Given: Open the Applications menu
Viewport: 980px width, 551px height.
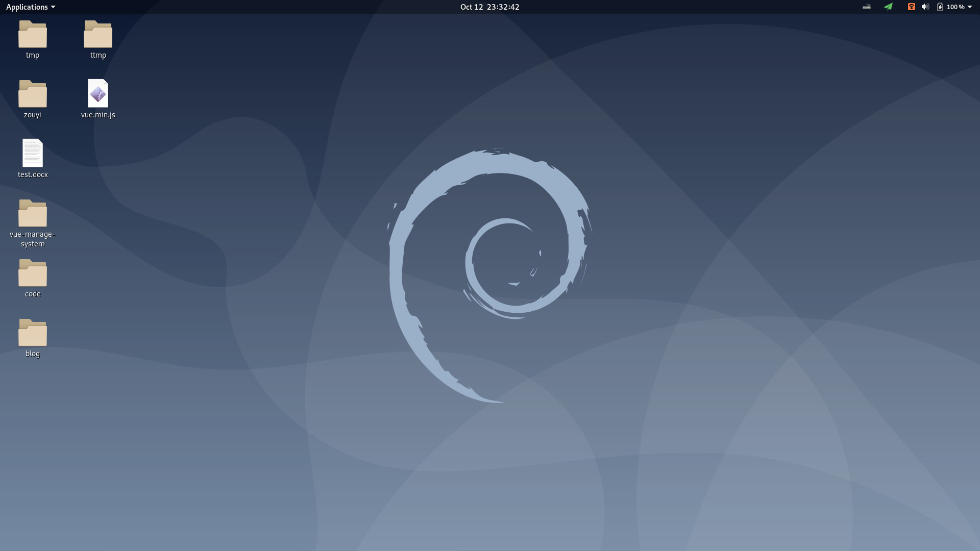Looking at the screenshot, I should pos(27,7).
